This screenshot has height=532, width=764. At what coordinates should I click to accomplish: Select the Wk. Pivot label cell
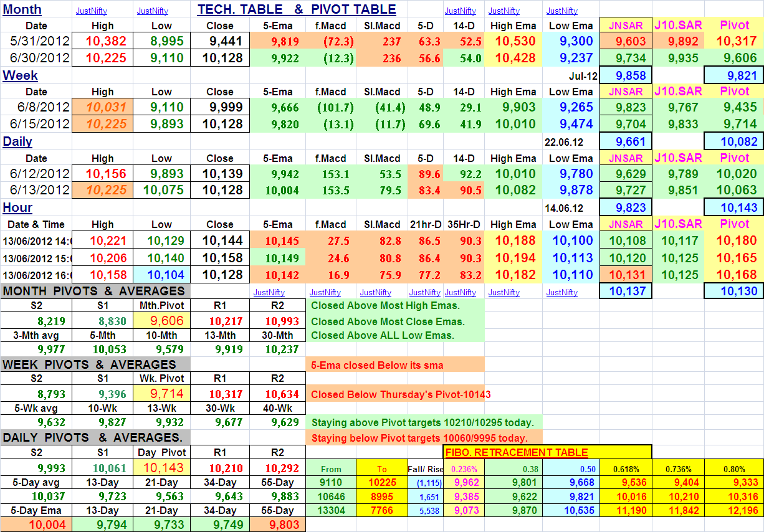click(161, 378)
